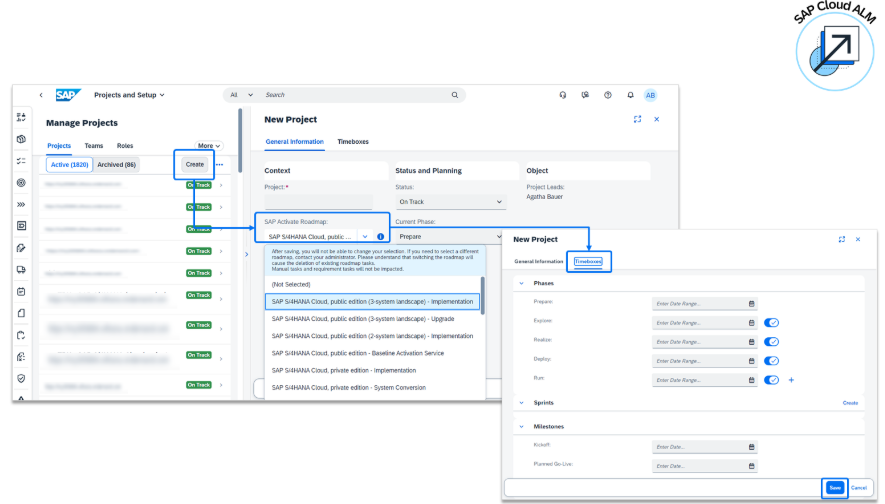Image resolution: width=885 pixels, height=504 pixels.
Task: Switch to the Timeboxes tab
Action: [353, 142]
